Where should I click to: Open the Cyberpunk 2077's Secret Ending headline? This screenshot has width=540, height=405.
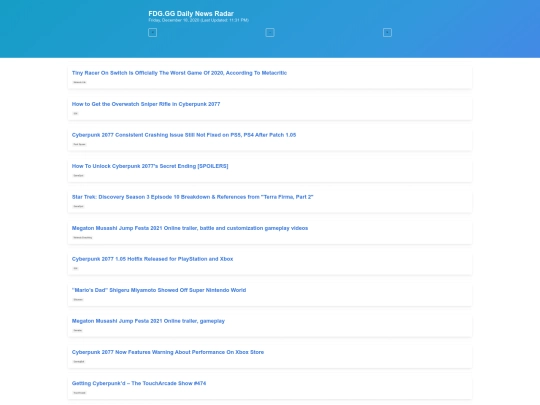coord(150,166)
